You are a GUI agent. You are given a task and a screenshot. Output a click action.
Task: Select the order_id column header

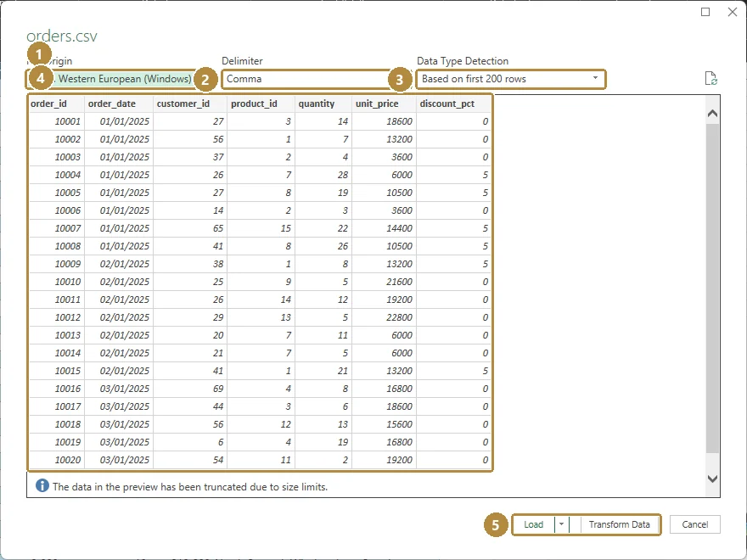57,104
